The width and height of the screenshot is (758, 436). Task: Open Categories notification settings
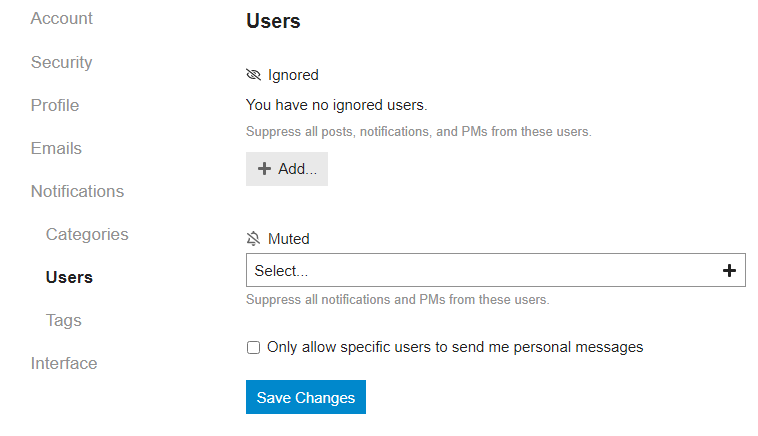tap(87, 234)
